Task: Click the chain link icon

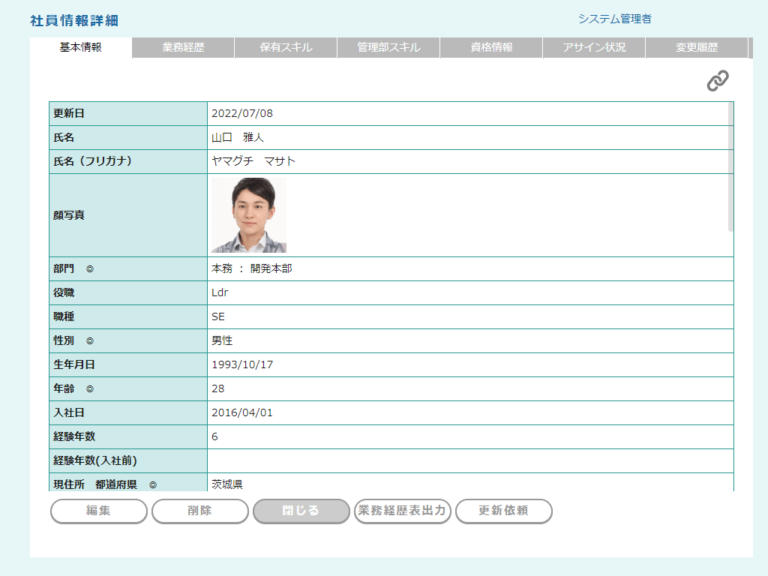Action: point(717,81)
